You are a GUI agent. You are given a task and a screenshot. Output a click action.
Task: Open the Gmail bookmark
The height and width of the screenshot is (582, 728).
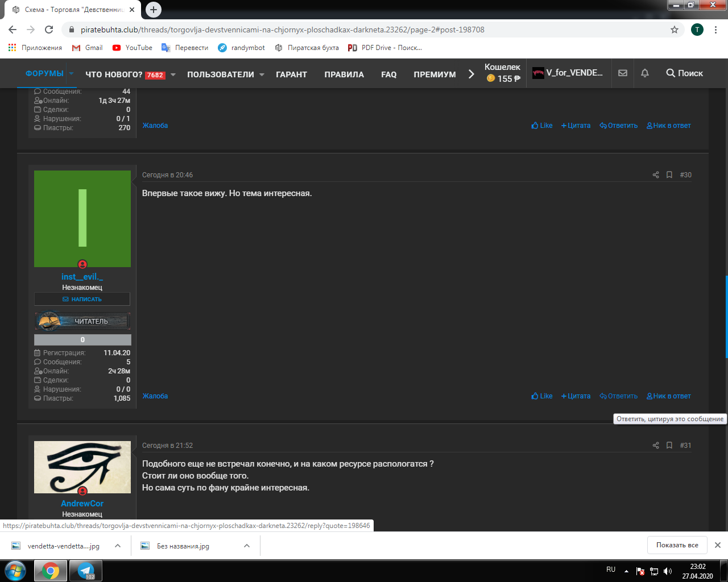tap(88, 48)
